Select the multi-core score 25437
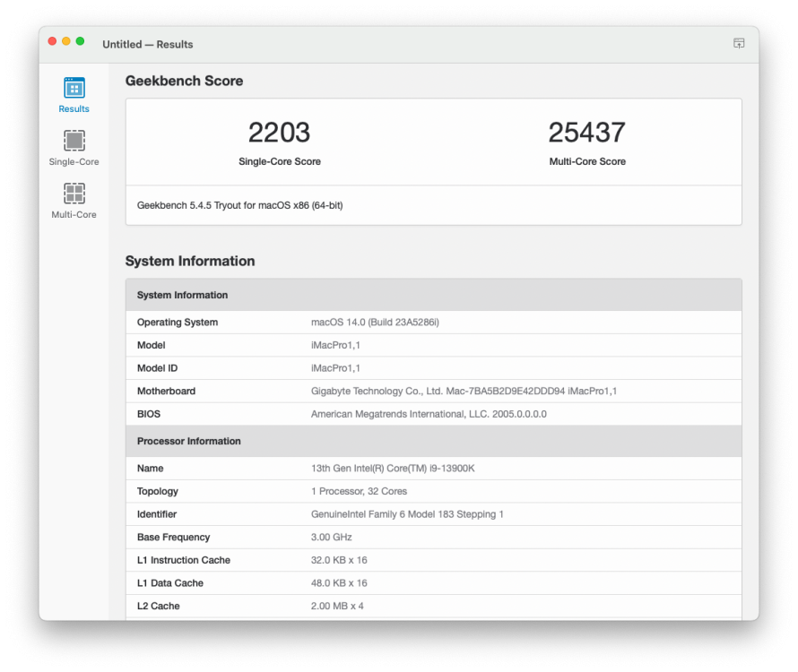Viewport: 798px width, 672px height. (586, 133)
